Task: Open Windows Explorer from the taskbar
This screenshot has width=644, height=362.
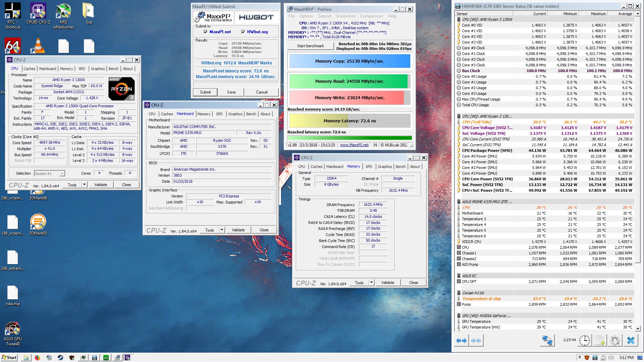Action: 26,358
